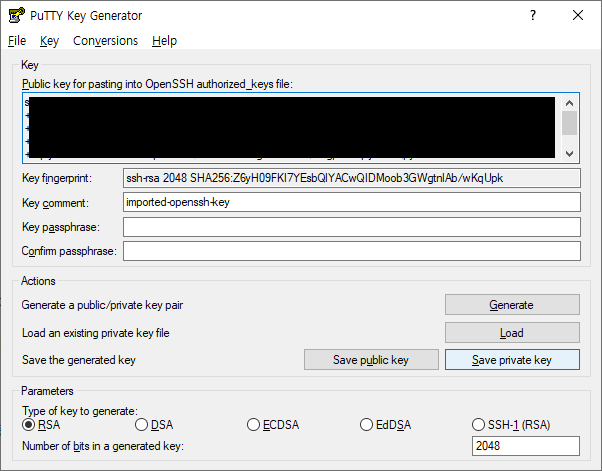
Task: Click the question mark help button
Action: coord(533,15)
